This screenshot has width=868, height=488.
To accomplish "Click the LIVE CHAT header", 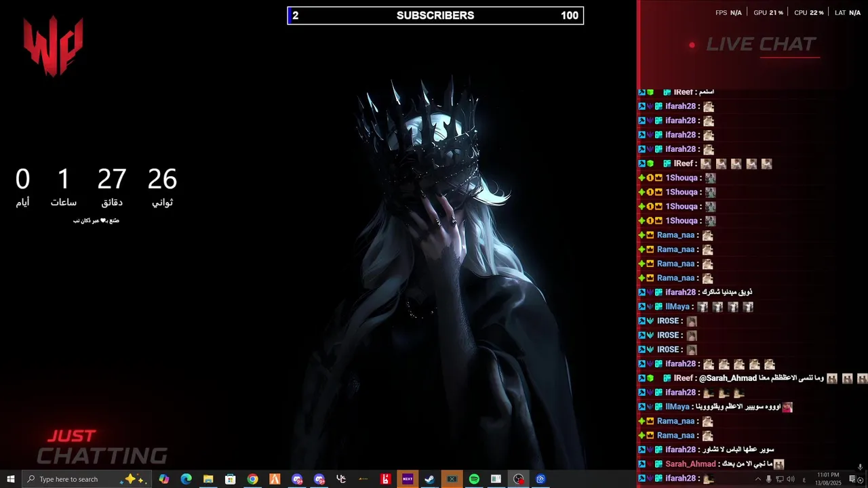I will pos(761,44).
